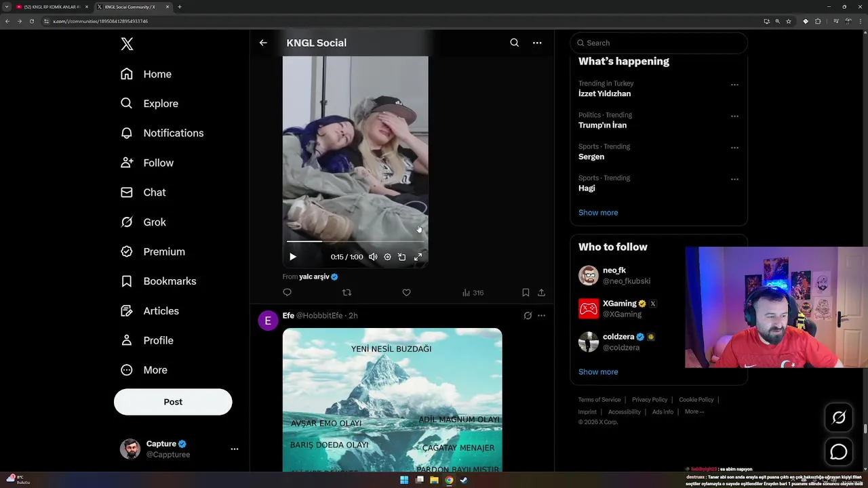Screen dimensions: 868x488
Task: Open İzzet Yıldızhan trending topic
Action: pos(604,94)
